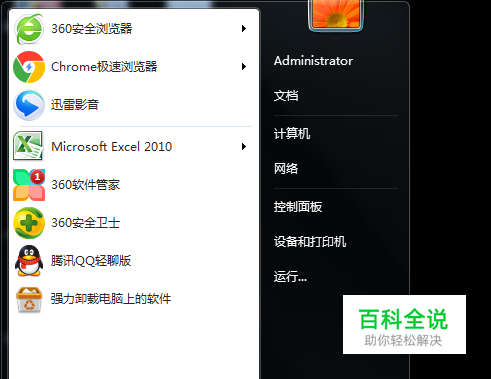Click the Microsoft Excel 2010 text label
Image resolution: width=491 pixels, height=379 pixels.
pyautogui.click(x=112, y=147)
